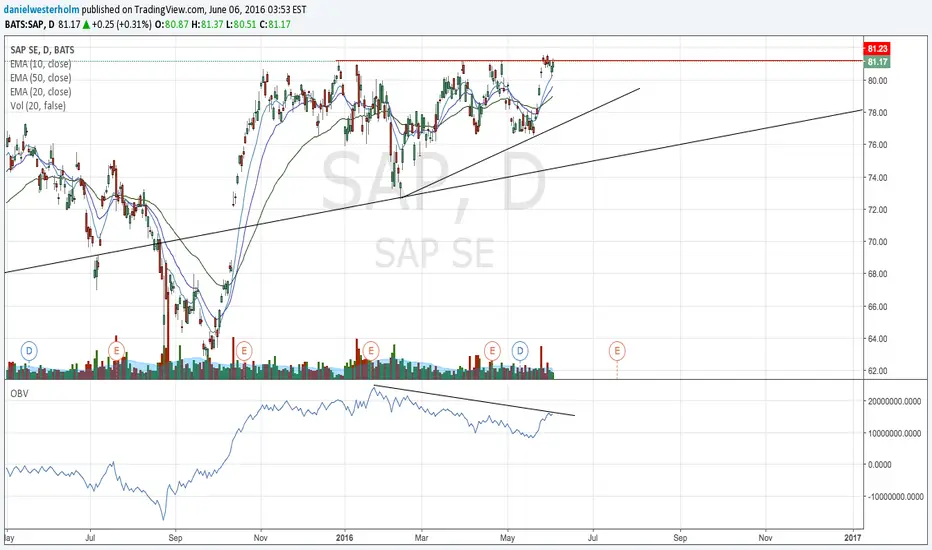Click the earnings E marker in April 2016
This screenshot has width=932, height=550.
(x=492, y=351)
